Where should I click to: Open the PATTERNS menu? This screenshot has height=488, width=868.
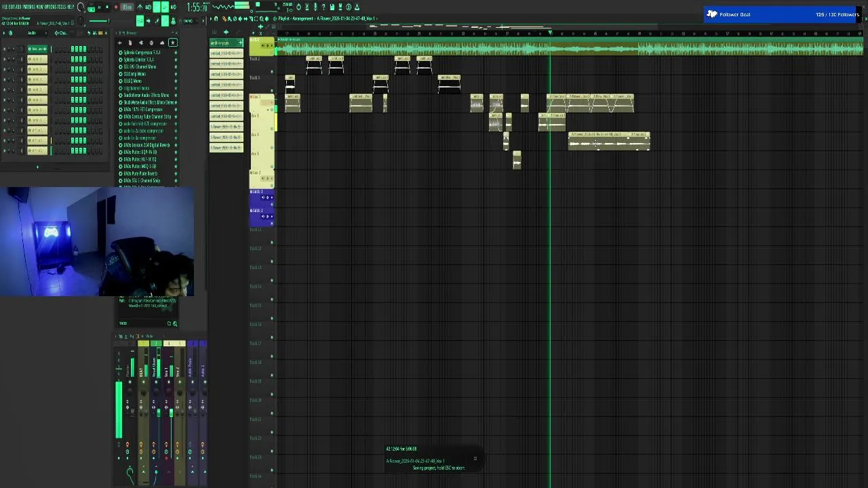pos(28,7)
